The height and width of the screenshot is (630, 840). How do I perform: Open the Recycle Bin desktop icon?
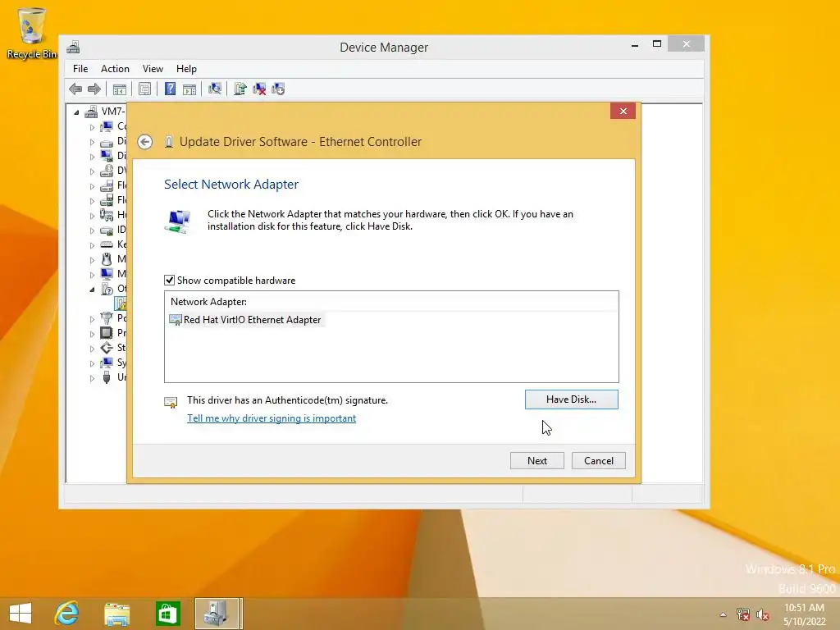click(32, 33)
